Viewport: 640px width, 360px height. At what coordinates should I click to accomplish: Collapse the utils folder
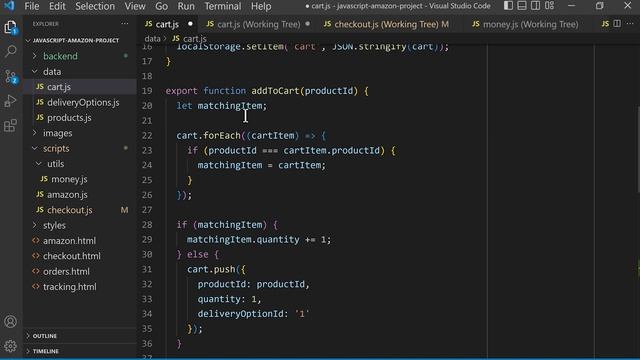pyautogui.click(x=80, y=164)
